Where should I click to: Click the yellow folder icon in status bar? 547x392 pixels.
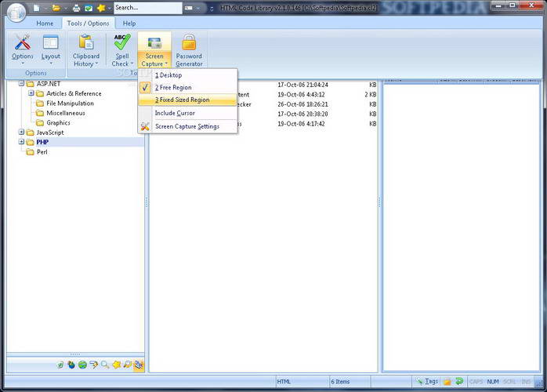point(447,382)
